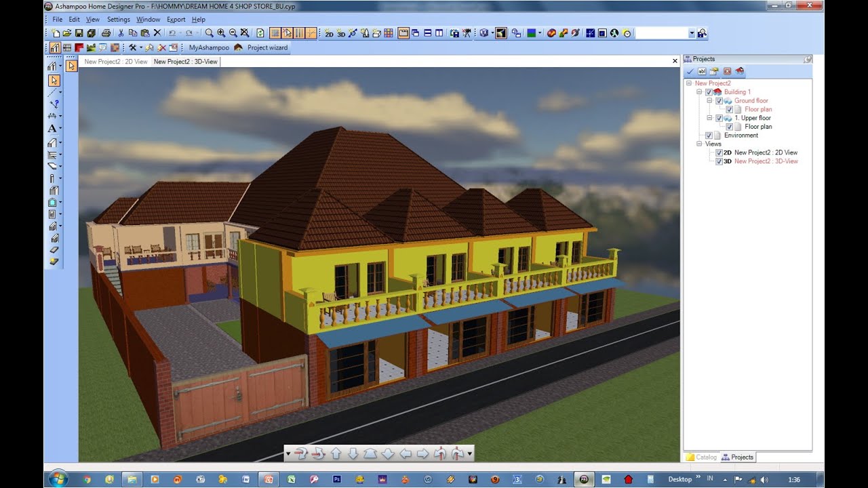This screenshot has width=868, height=488.
Task: Click the taskbar volume speaker icon
Action: (764, 479)
